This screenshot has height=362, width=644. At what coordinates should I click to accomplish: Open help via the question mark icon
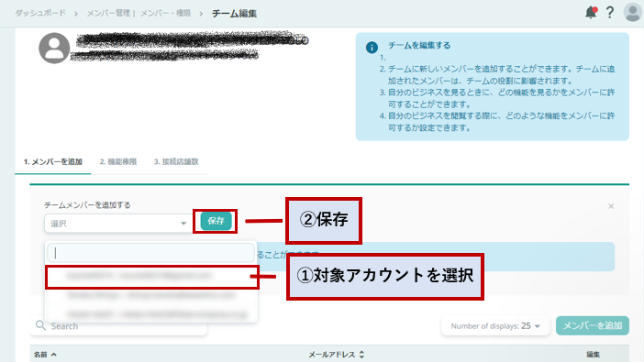tap(610, 12)
